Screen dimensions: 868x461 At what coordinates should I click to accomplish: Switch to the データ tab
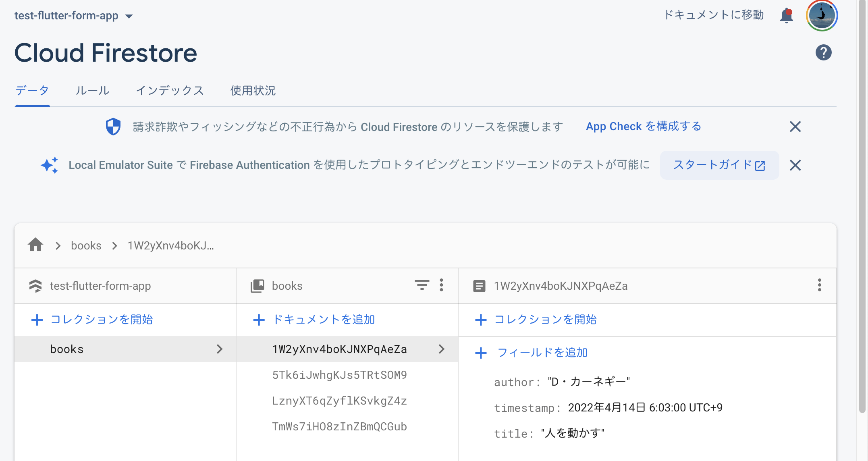point(32,91)
